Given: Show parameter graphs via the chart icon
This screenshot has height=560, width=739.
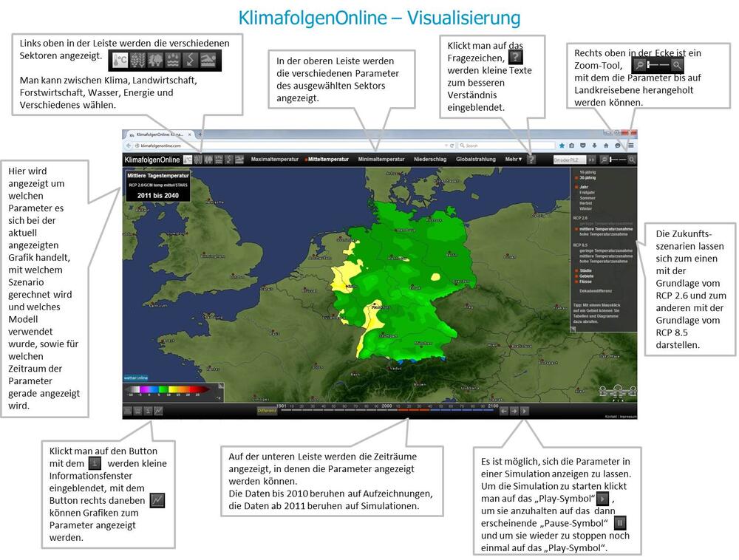Looking at the screenshot, I should (157, 411).
